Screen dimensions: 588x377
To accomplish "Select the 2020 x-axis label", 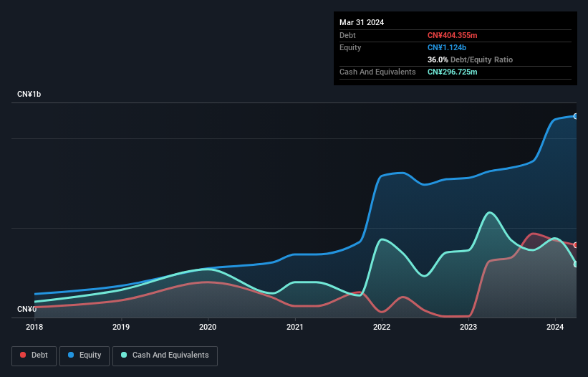I will (x=208, y=327).
